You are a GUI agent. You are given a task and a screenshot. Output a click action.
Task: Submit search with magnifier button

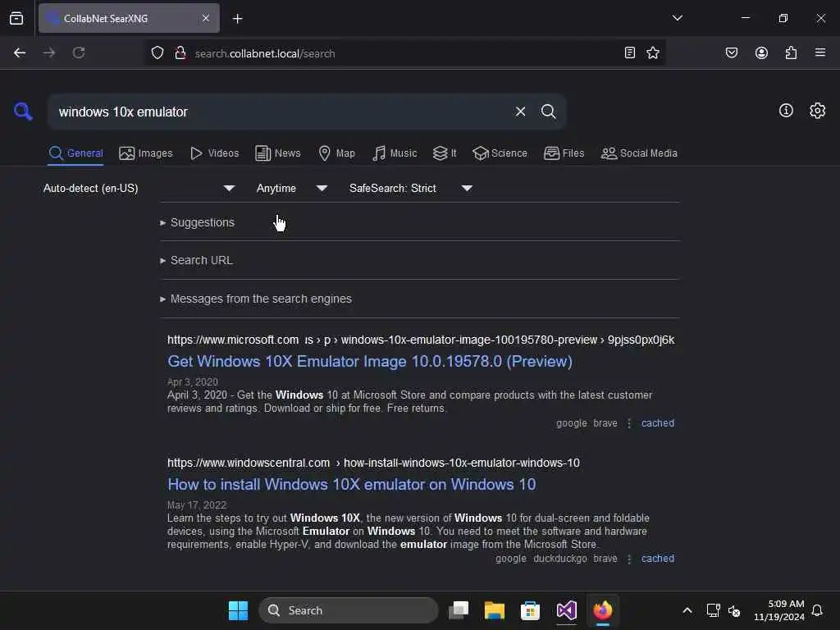click(548, 112)
